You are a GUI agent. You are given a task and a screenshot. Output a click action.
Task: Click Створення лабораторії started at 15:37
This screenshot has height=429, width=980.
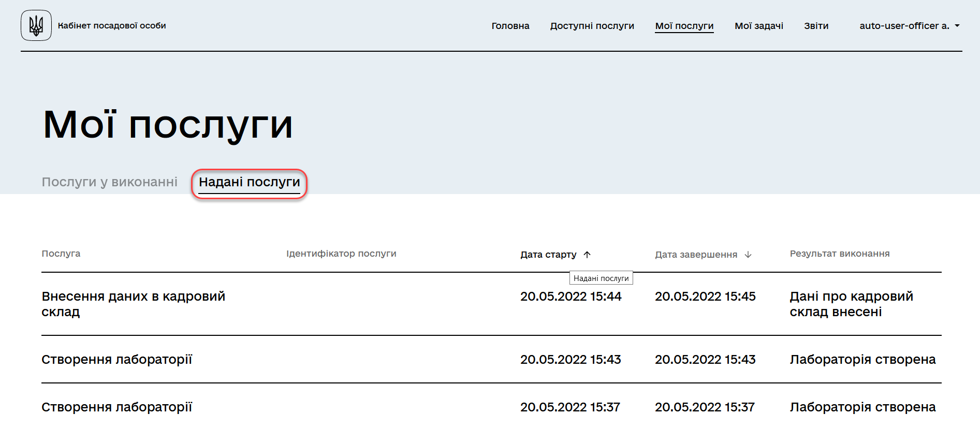[117, 407]
